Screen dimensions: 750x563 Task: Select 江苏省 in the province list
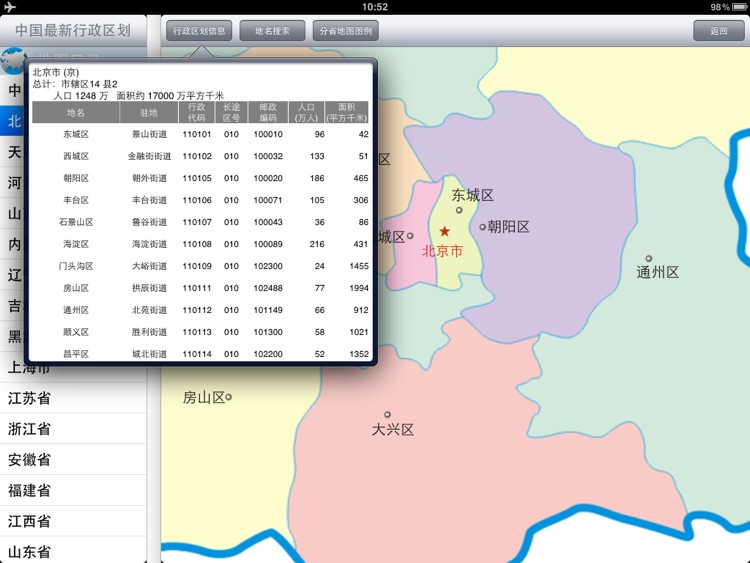tap(73, 398)
